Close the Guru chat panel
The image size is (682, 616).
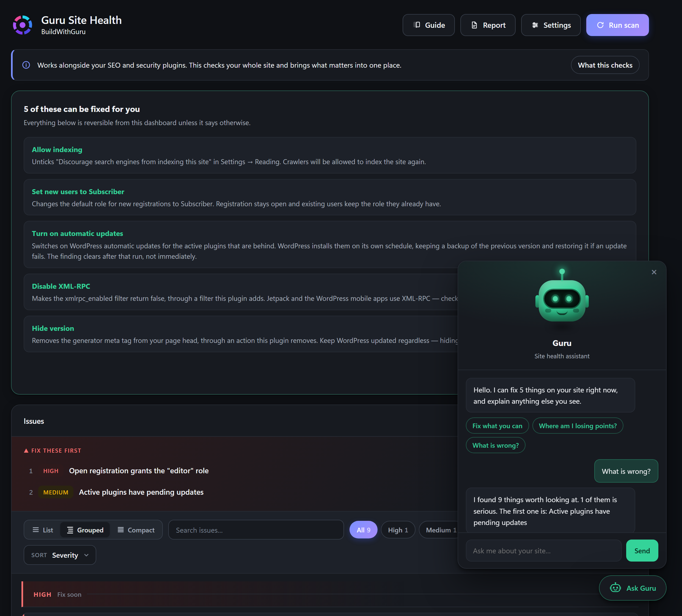click(x=654, y=272)
